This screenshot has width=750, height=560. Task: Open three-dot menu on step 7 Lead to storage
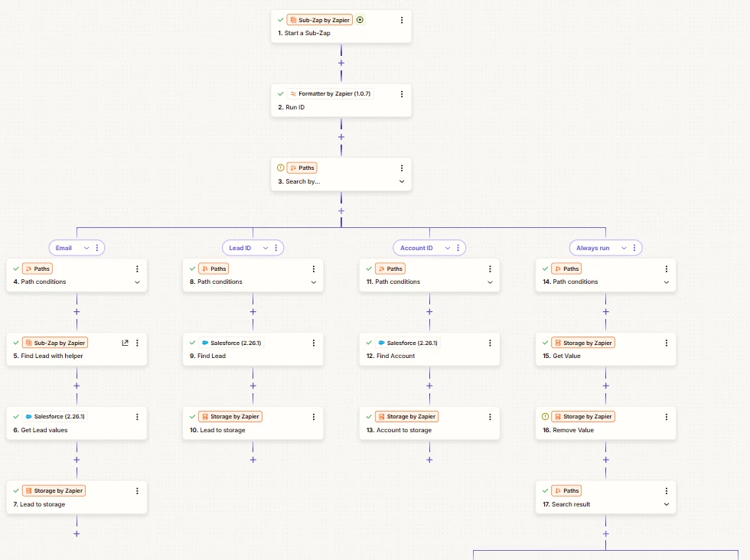click(137, 491)
